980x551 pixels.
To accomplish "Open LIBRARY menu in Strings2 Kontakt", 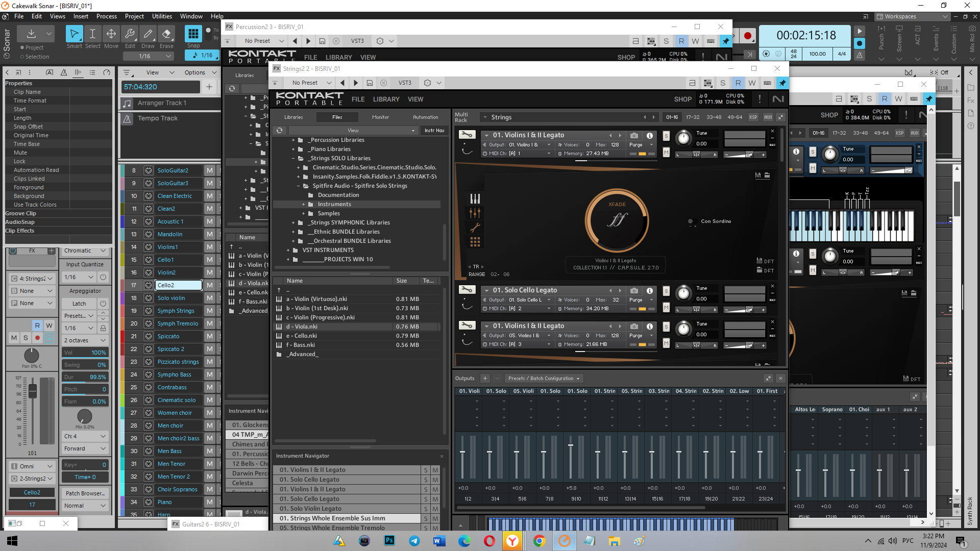I will 386,99.
